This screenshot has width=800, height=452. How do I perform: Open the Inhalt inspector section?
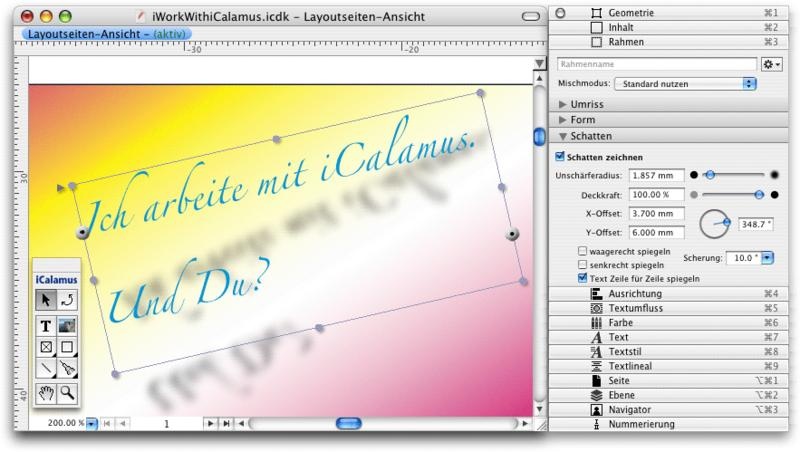(x=668, y=27)
